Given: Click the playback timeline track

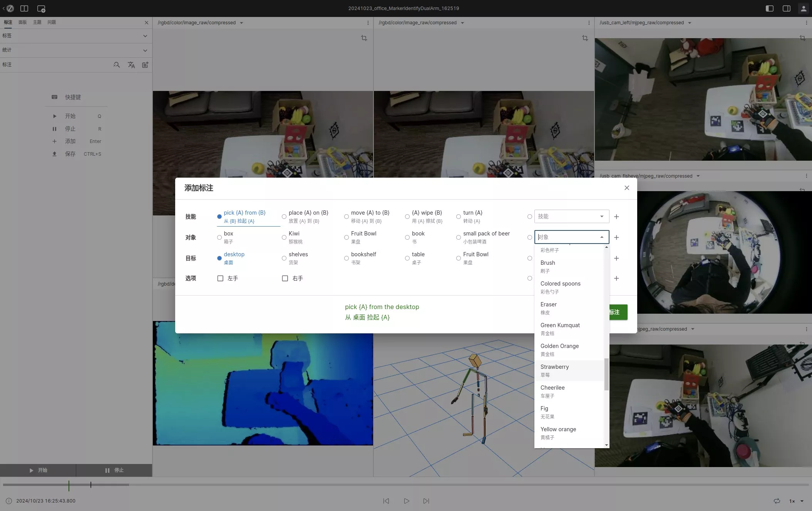Looking at the screenshot, I should [385, 484].
